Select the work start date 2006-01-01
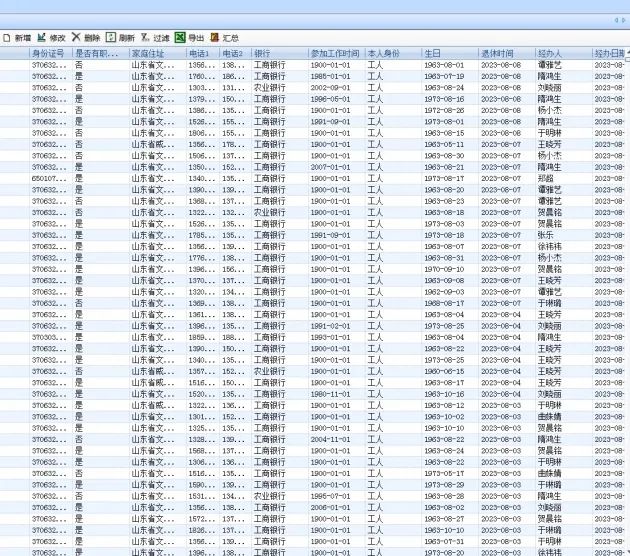The height and width of the screenshot is (556, 630). [330, 508]
